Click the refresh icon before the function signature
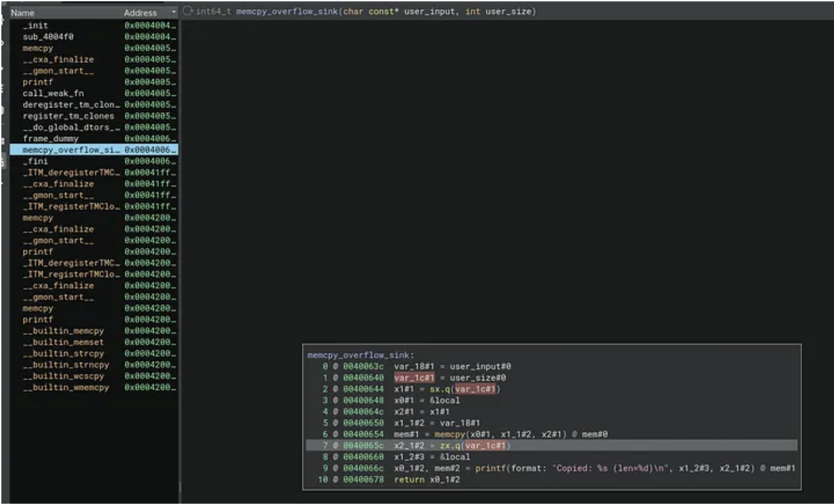Image resolution: width=834 pixels, height=504 pixels. click(188, 12)
